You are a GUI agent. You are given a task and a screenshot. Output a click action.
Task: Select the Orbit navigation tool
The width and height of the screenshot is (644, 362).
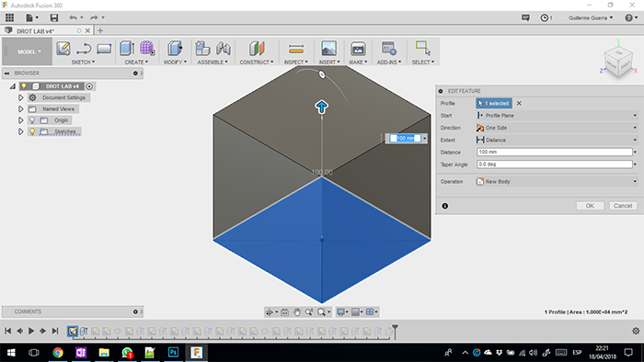pos(270,312)
